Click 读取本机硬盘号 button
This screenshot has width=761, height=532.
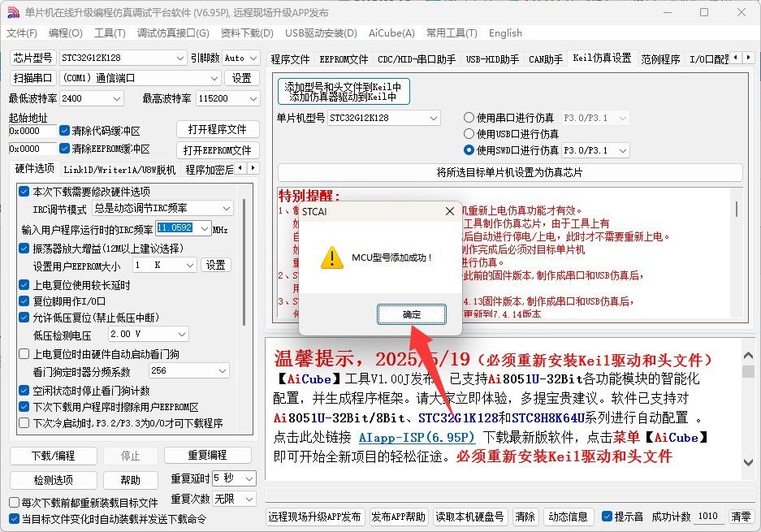point(469,517)
